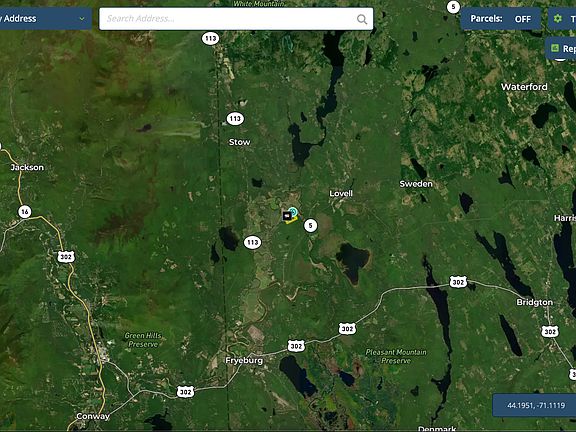
Task: Click the 302 shield west of Bridgton
Action: click(x=458, y=282)
